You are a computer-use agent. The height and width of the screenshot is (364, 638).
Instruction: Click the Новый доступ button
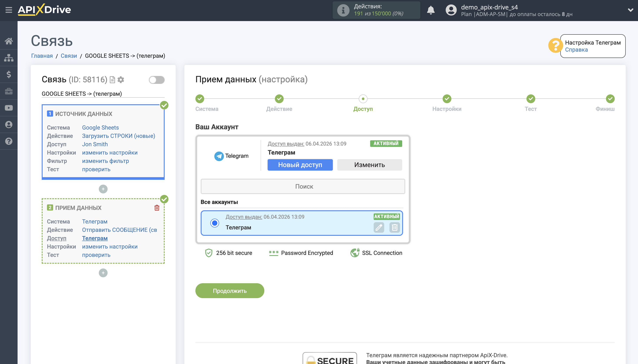tap(300, 165)
